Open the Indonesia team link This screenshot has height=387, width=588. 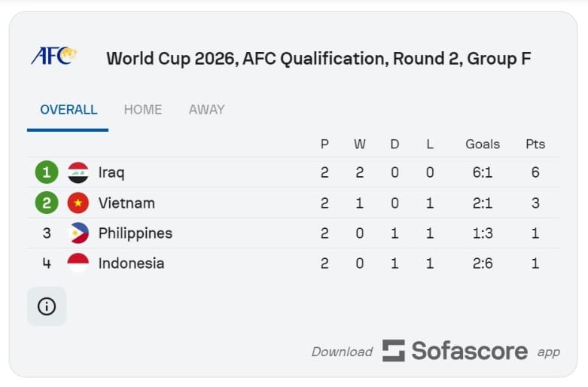[x=131, y=264]
